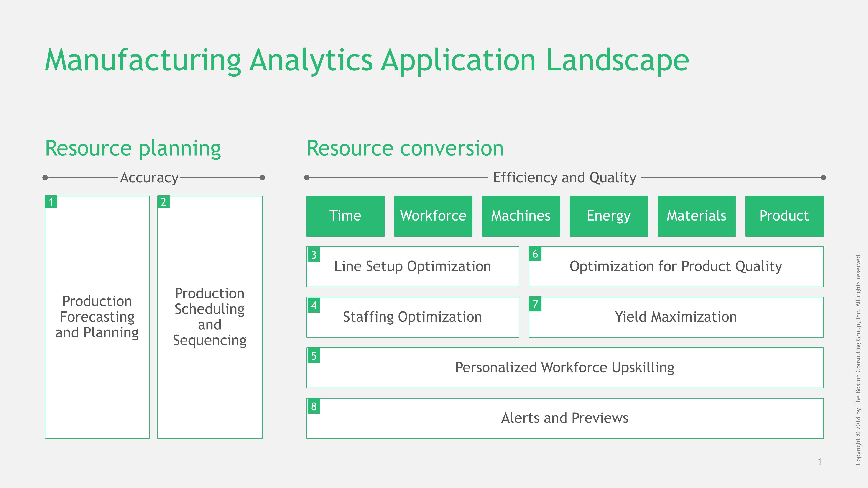This screenshot has width=868, height=488.
Task: Click the Time category box
Action: (x=345, y=216)
